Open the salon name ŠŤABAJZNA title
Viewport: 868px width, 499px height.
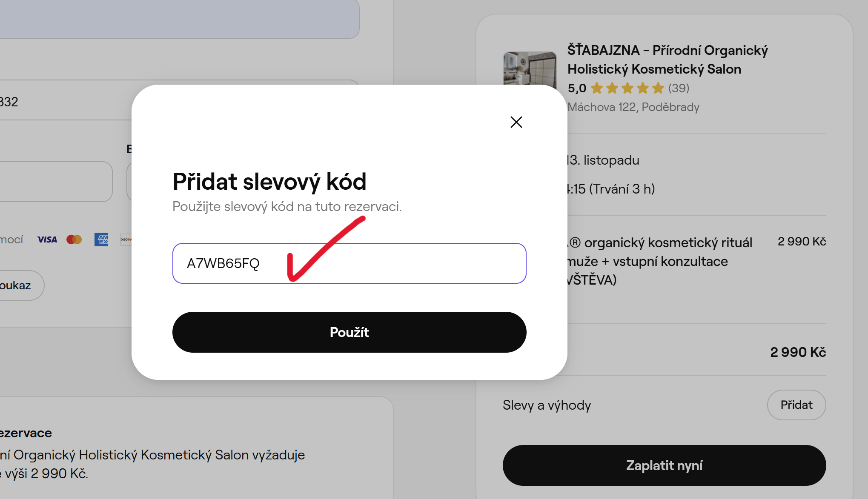click(667, 60)
